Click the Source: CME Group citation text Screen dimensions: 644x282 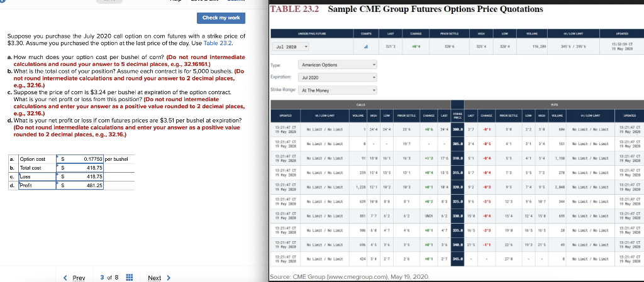(x=350, y=277)
